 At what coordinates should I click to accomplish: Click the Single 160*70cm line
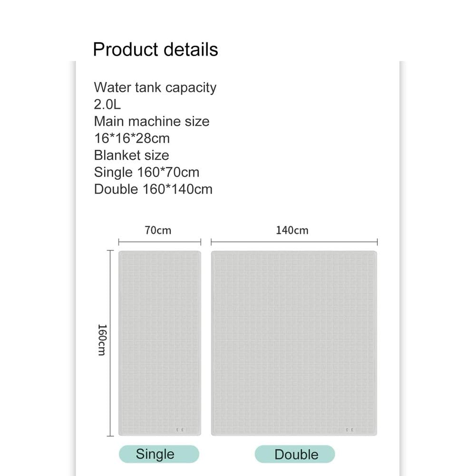coord(146,173)
